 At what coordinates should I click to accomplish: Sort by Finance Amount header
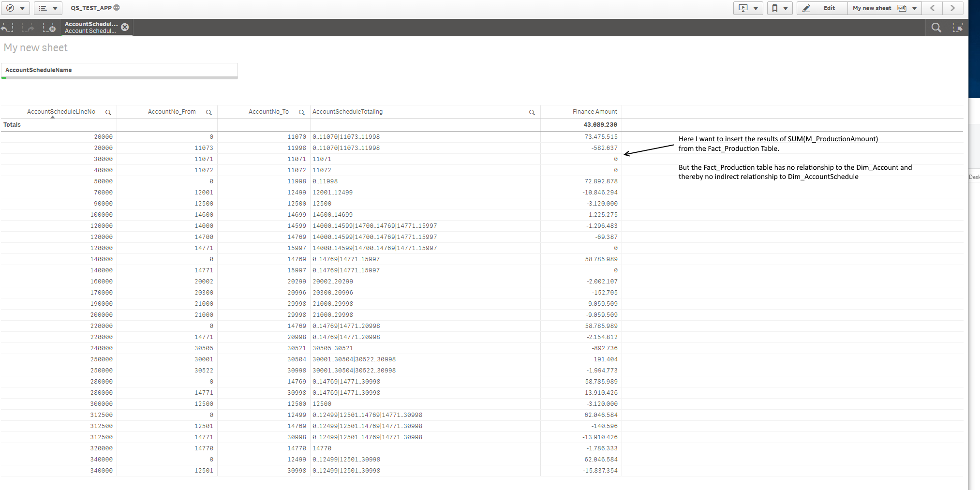coord(595,112)
